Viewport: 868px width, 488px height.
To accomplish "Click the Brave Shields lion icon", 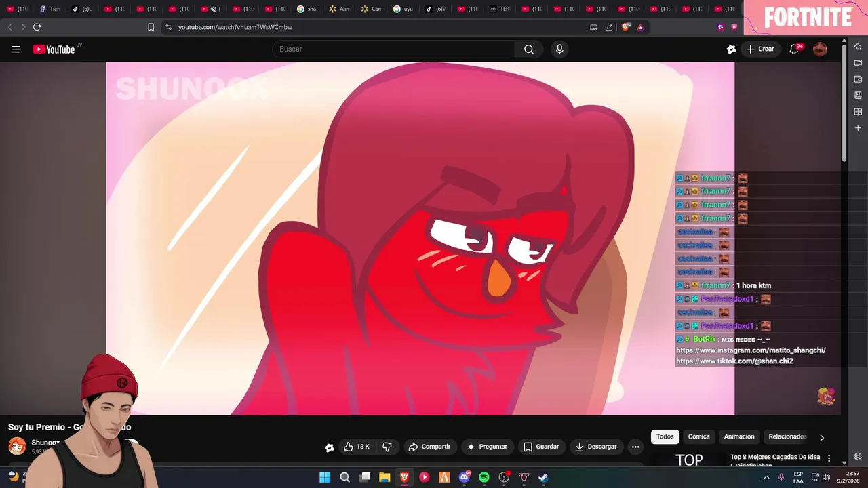I will pos(626,26).
